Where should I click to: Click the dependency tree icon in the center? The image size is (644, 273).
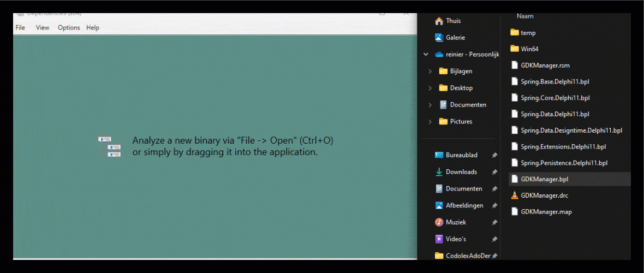pyautogui.click(x=109, y=146)
